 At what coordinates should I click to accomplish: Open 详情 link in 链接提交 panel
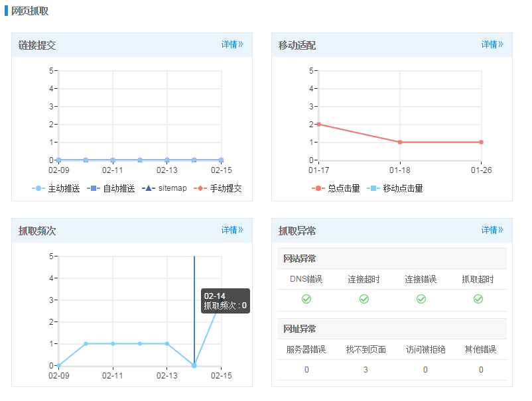pyautogui.click(x=232, y=45)
